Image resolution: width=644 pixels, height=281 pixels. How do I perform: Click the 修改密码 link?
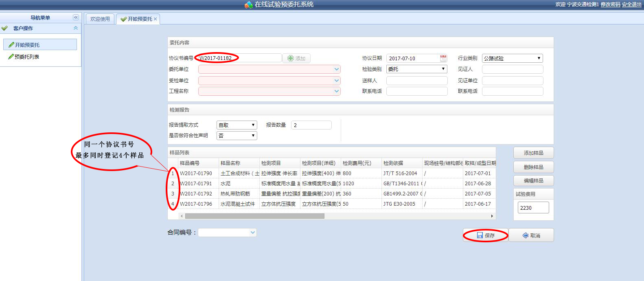[610, 4]
